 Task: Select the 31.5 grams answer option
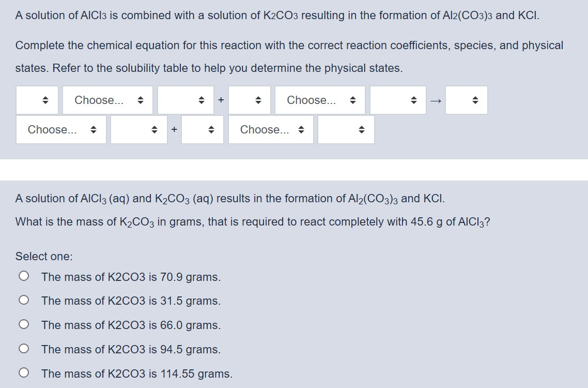click(x=23, y=301)
